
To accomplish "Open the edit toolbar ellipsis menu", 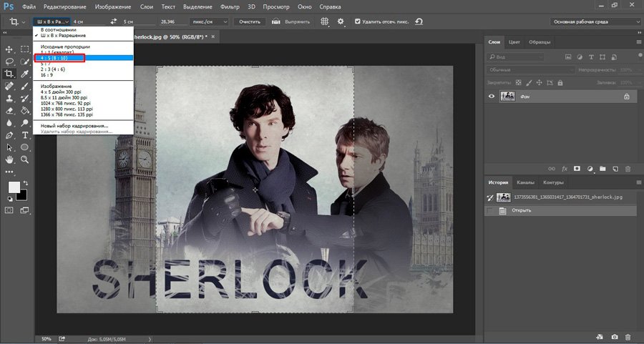I will coord(9,172).
